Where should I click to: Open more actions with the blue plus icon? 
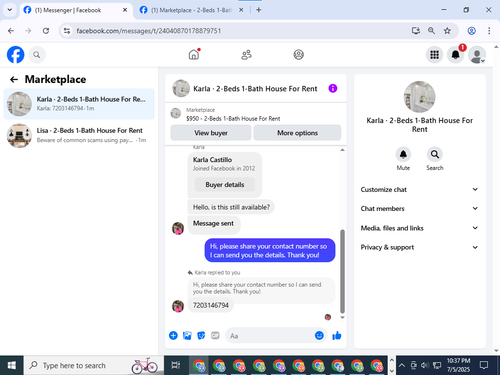[173, 335]
